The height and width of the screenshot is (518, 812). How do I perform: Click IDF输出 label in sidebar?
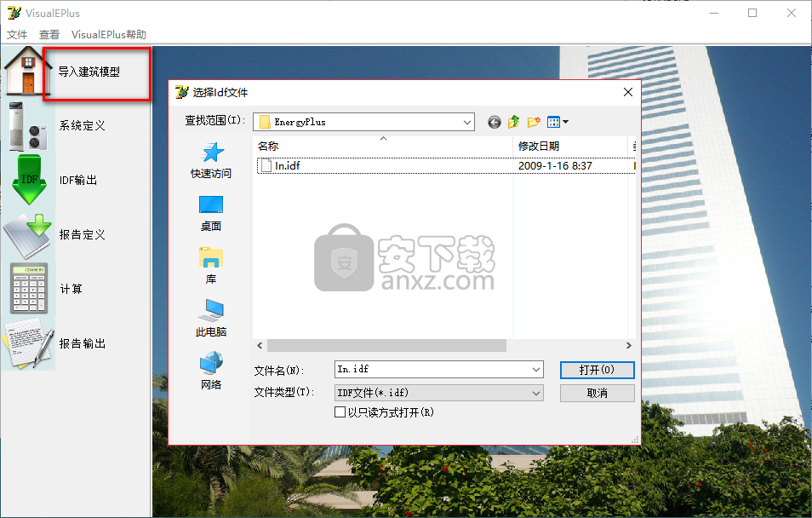point(78,180)
